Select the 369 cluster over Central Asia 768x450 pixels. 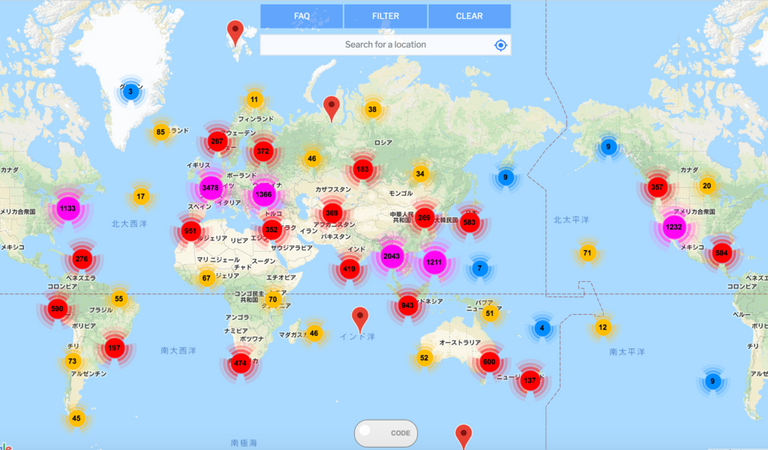(332, 213)
